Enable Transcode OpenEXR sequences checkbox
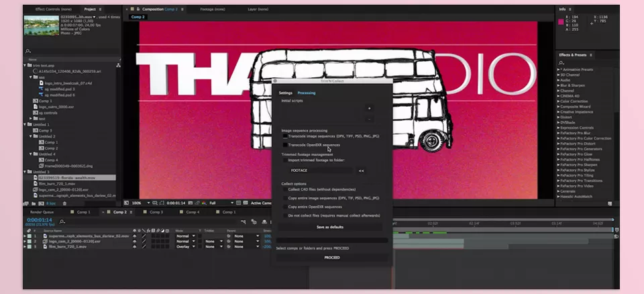This screenshot has width=644, height=294. coord(285,145)
